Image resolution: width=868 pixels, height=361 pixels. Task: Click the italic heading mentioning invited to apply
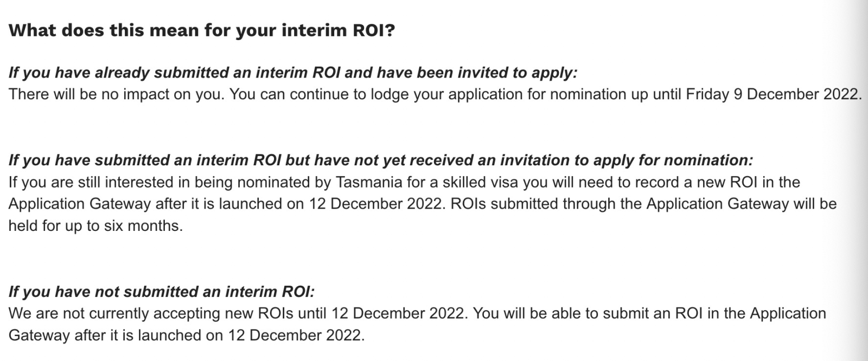(x=293, y=73)
